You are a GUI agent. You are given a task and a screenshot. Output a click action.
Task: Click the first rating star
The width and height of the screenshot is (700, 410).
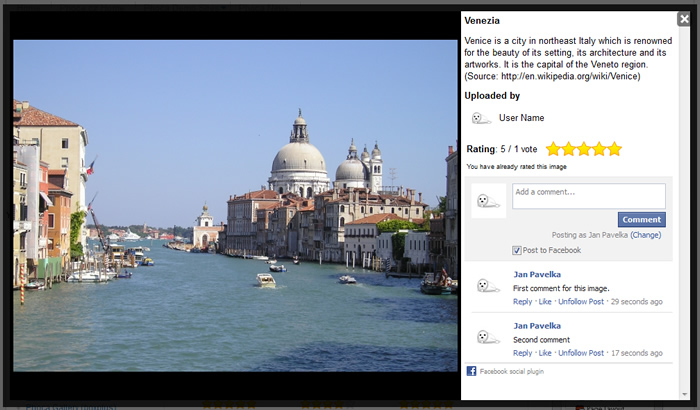tap(553, 149)
